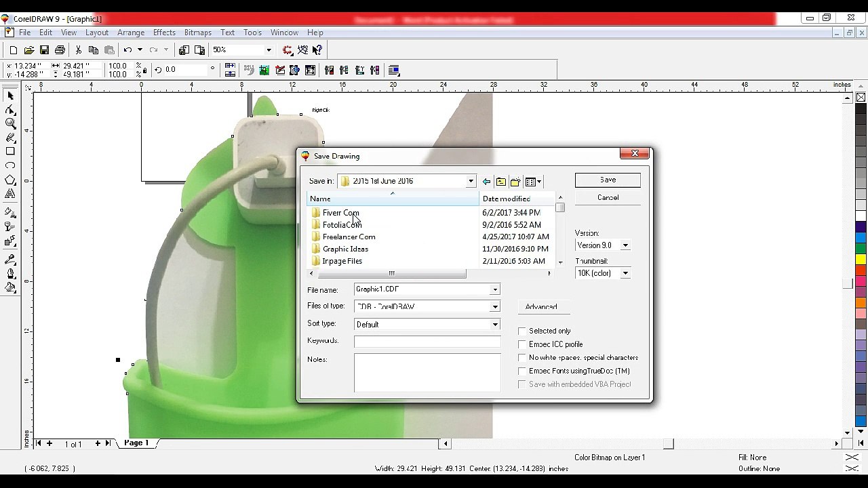Click the Print icon in the toolbar
Image resolution: width=868 pixels, height=488 pixels.
[x=60, y=50]
